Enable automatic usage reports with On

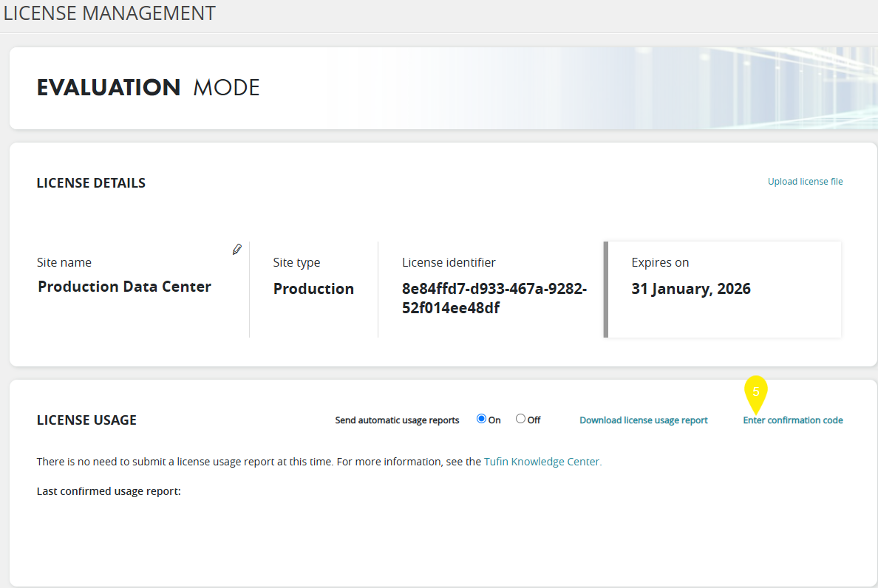click(x=482, y=419)
